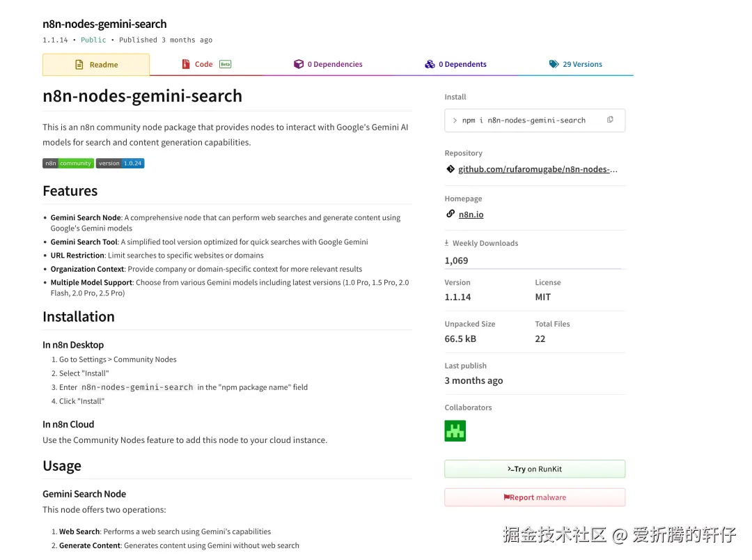The height and width of the screenshot is (560, 752).
Task: Open the Readme tab
Action: point(96,64)
